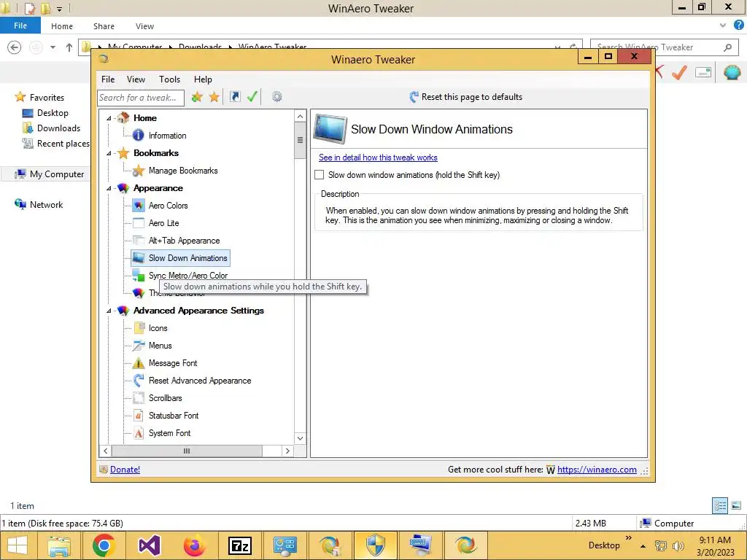
Task: Click the Manage Bookmarks star icon in tree
Action: pos(138,171)
